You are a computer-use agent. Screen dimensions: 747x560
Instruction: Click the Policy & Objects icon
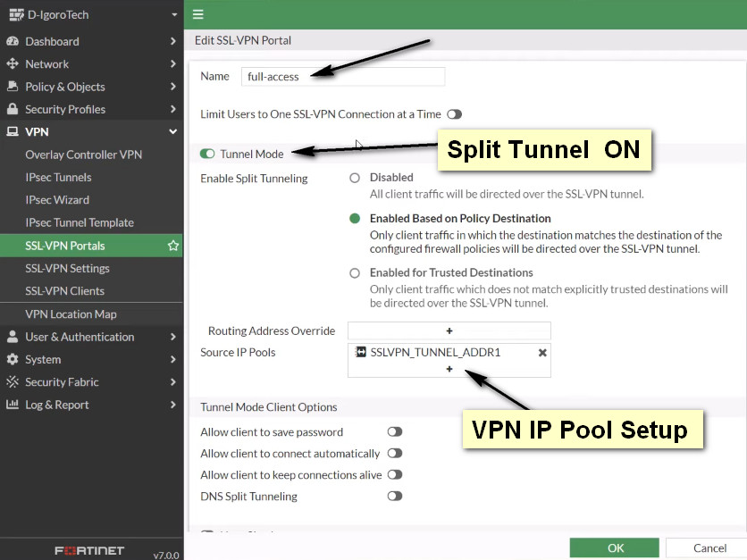tap(13, 87)
